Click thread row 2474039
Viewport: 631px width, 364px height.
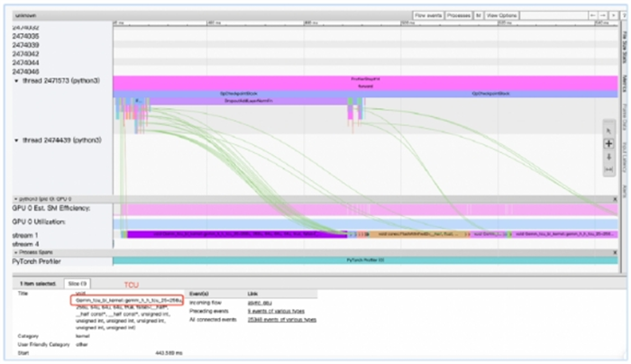25,45
